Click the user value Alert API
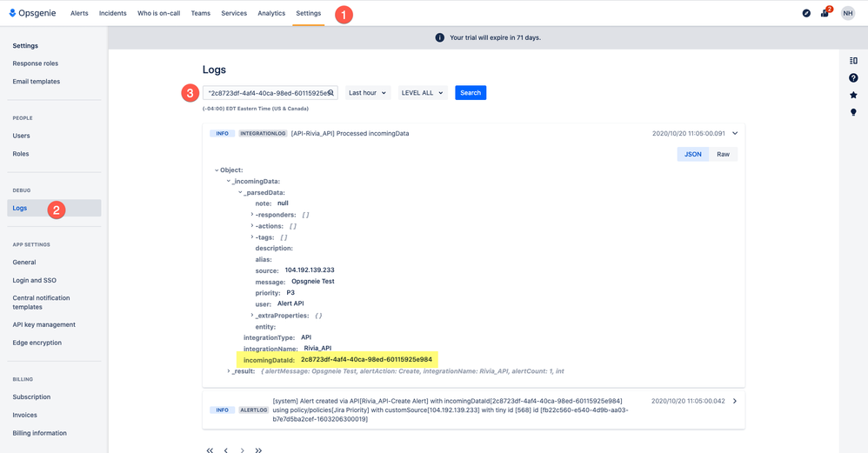Viewport: 868px width, 453px height. click(x=290, y=303)
